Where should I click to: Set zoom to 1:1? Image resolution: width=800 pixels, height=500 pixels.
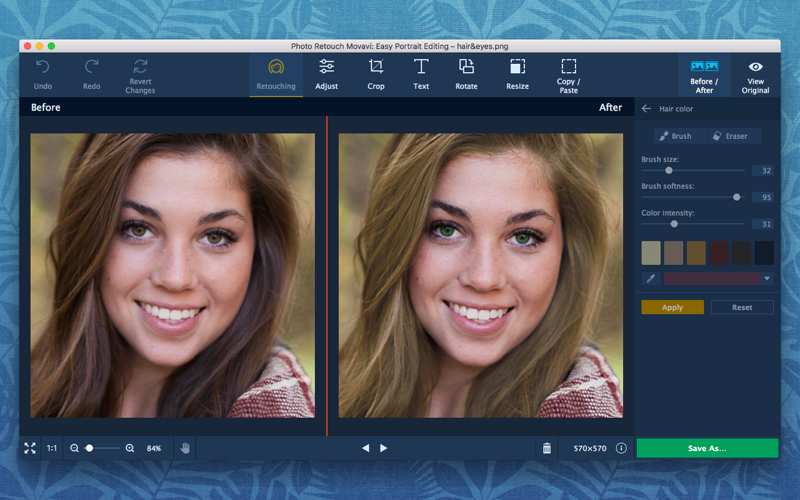click(x=52, y=448)
